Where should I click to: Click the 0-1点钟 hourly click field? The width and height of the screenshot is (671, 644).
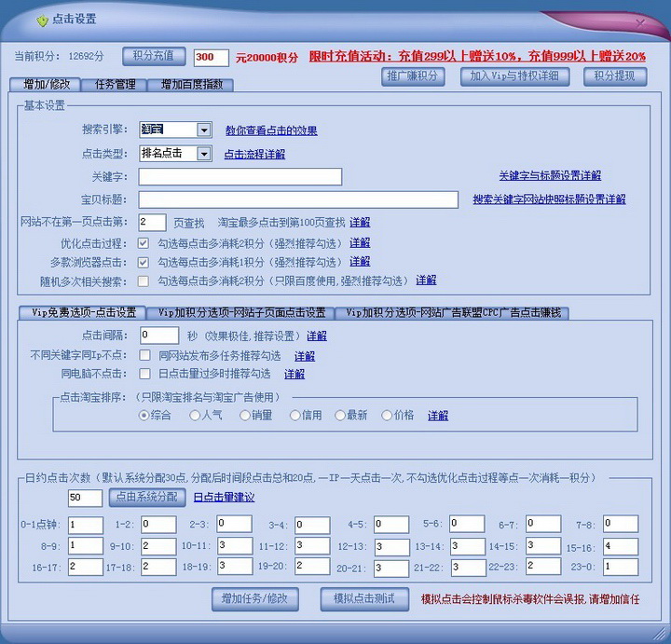pyautogui.click(x=86, y=525)
